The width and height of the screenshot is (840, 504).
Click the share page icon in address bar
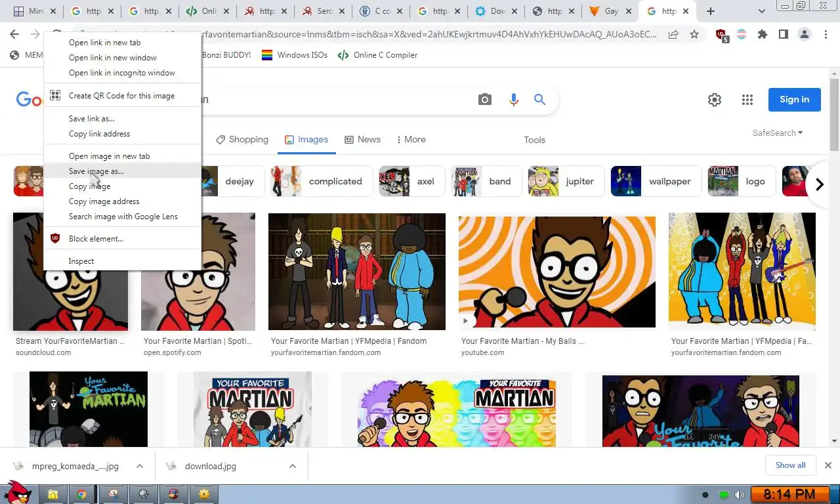tap(673, 35)
